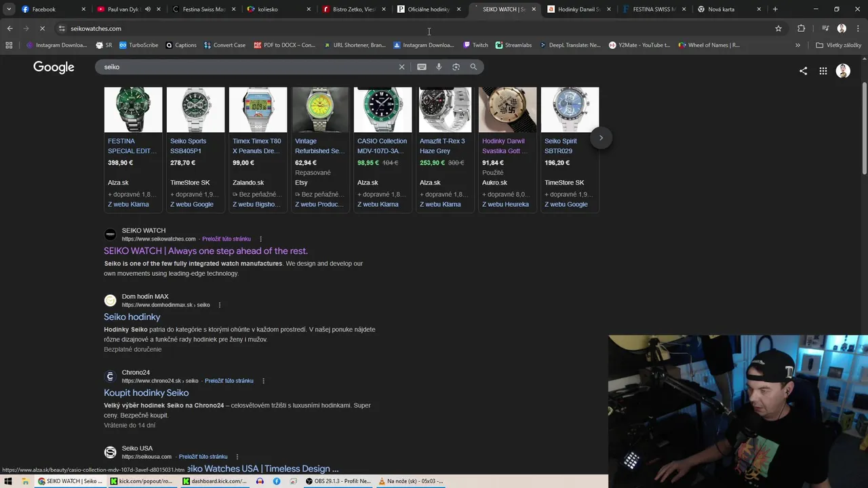Open the VLC Na nože taskbar item
This screenshot has height=488, width=868.
(412, 481)
